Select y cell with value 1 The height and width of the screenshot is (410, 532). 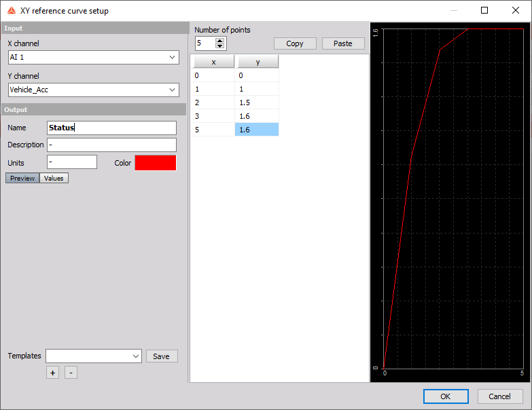(257, 89)
